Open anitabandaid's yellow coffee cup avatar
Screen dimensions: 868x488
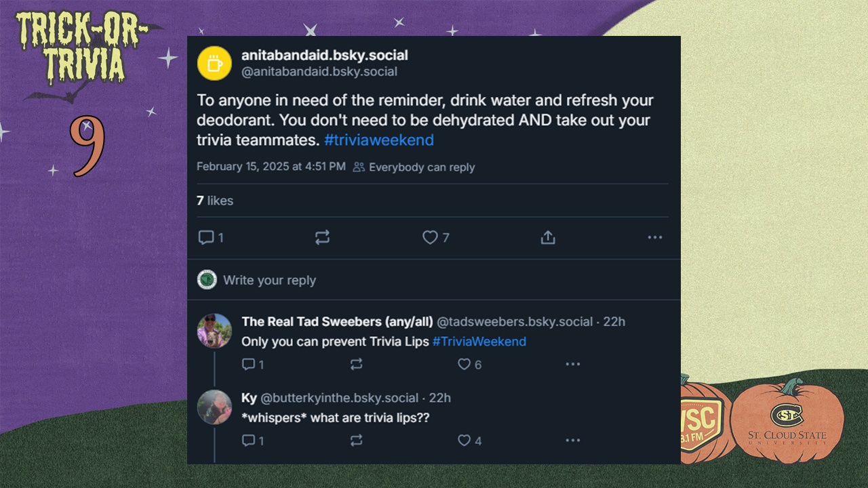point(214,63)
